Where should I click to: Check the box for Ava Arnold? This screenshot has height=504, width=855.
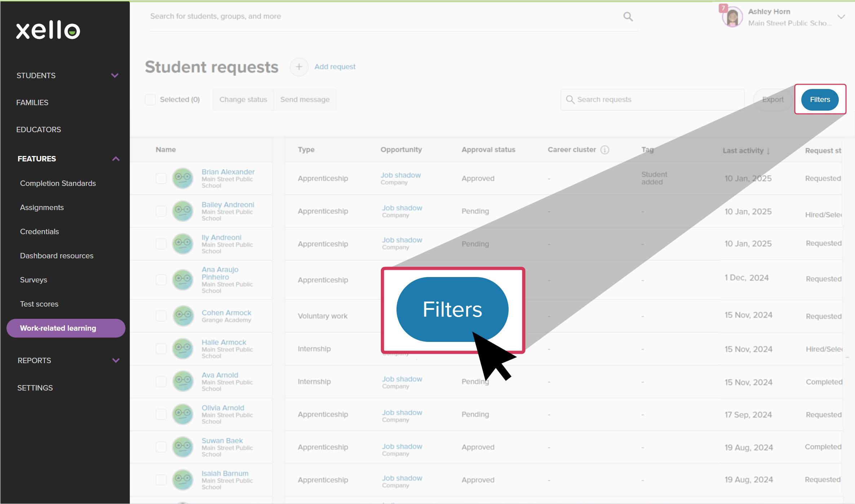161,382
